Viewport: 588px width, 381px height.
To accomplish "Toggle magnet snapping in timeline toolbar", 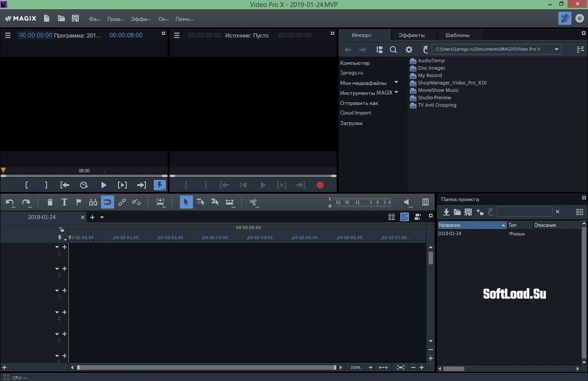I will pyautogui.click(x=107, y=202).
